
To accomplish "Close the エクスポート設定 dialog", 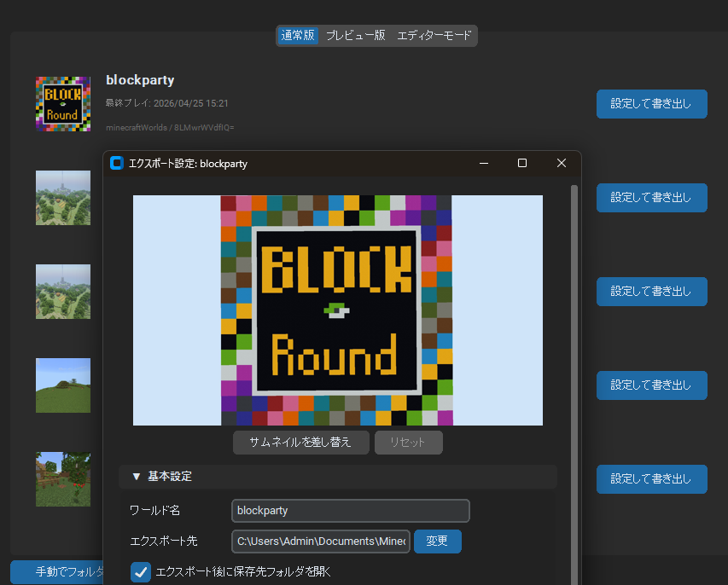I will tap(561, 163).
